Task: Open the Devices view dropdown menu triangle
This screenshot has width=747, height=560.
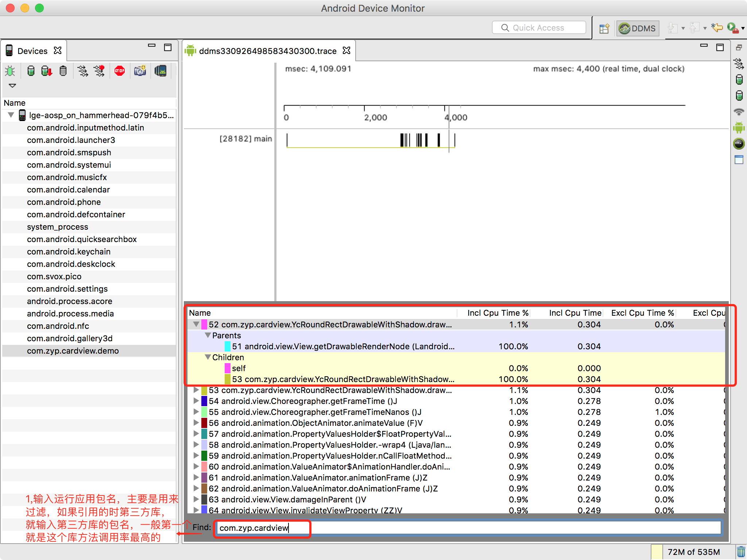Action: pyautogui.click(x=12, y=86)
